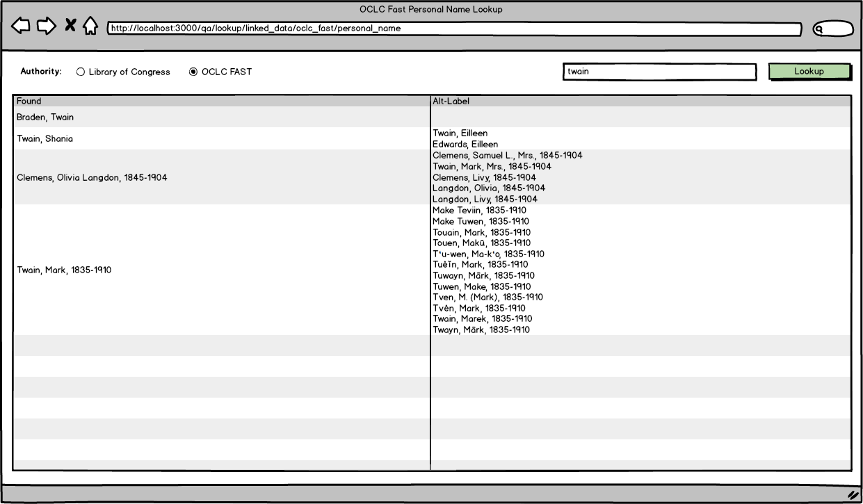Viewport: 863px width, 504px height.
Task: Click alt-label Touain, Mark, 1835-1910
Action: (x=481, y=232)
